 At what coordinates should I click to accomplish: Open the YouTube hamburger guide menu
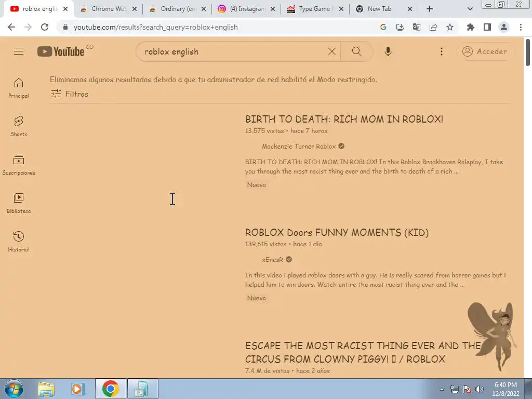click(x=19, y=51)
